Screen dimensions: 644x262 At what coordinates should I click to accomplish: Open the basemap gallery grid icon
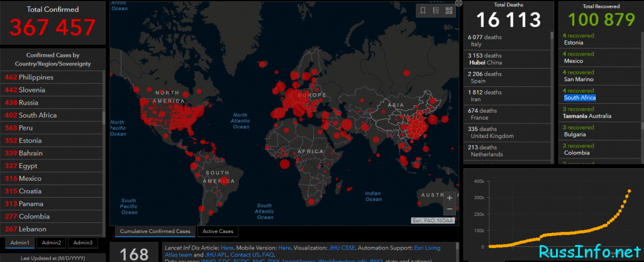point(448,11)
